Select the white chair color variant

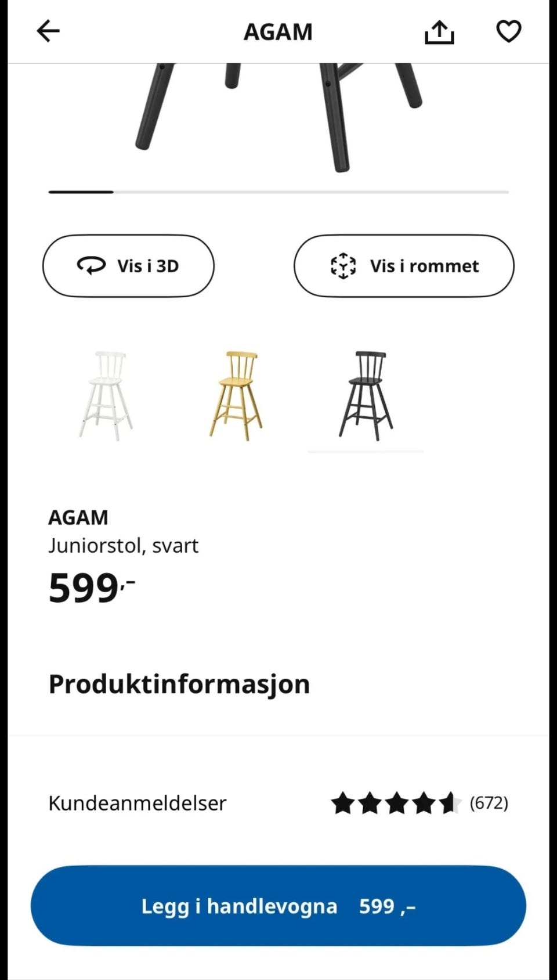(106, 395)
